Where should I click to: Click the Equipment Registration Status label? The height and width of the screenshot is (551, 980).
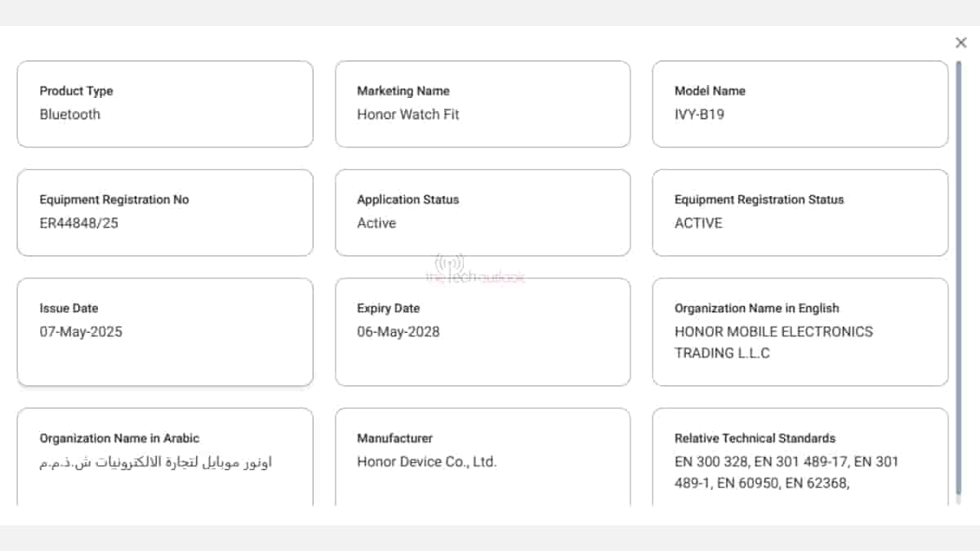[759, 199]
